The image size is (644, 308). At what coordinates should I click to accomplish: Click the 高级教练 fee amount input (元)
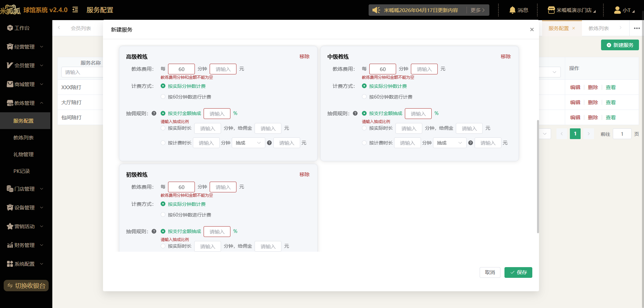click(x=223, y=69)
